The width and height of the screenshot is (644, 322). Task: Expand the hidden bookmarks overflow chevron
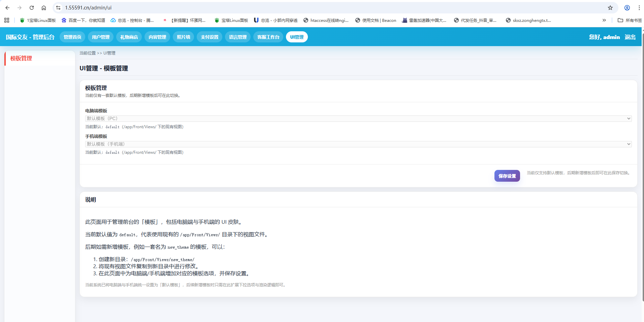[604, 20]
